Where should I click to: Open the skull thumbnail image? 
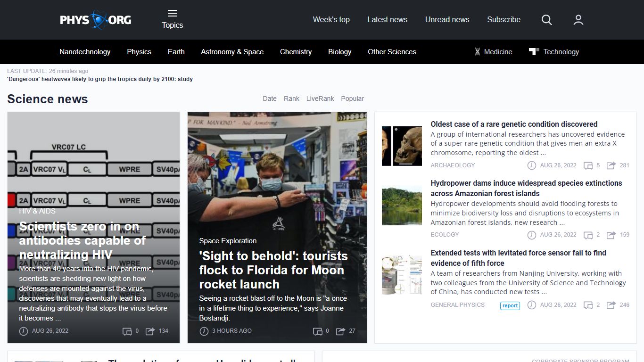click(402, 146)
